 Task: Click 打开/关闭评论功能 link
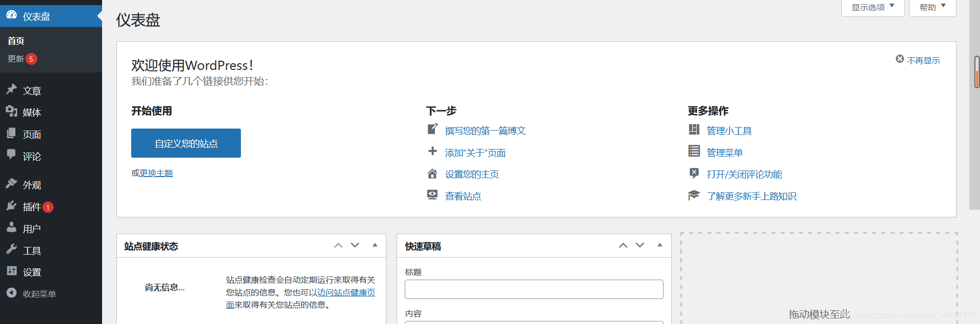coord(744,175)
